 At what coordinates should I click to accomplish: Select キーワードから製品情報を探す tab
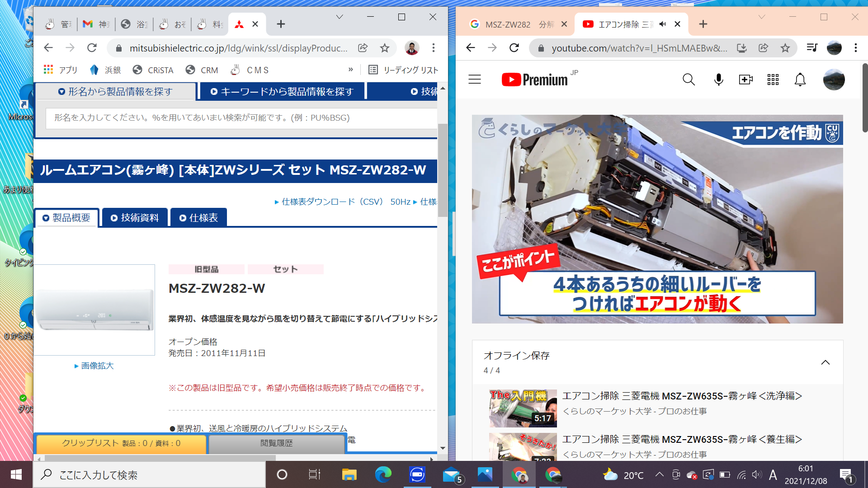pos(283,92)
